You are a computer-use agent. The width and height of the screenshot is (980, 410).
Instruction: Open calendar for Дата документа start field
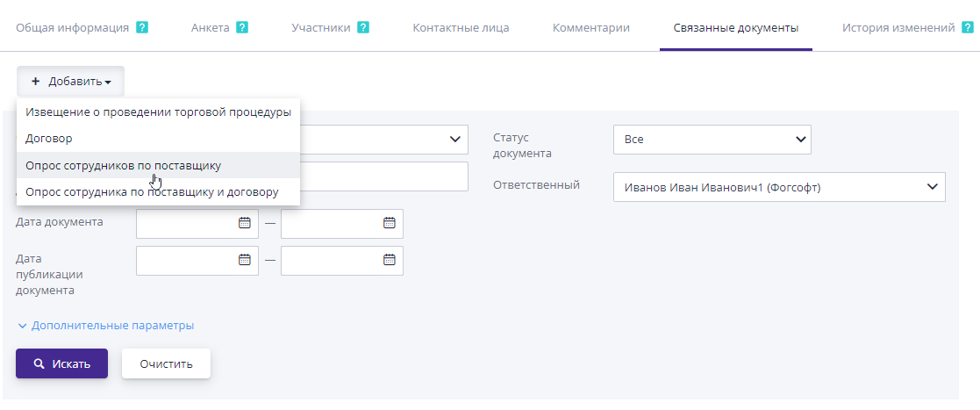[x=245, y=223]
